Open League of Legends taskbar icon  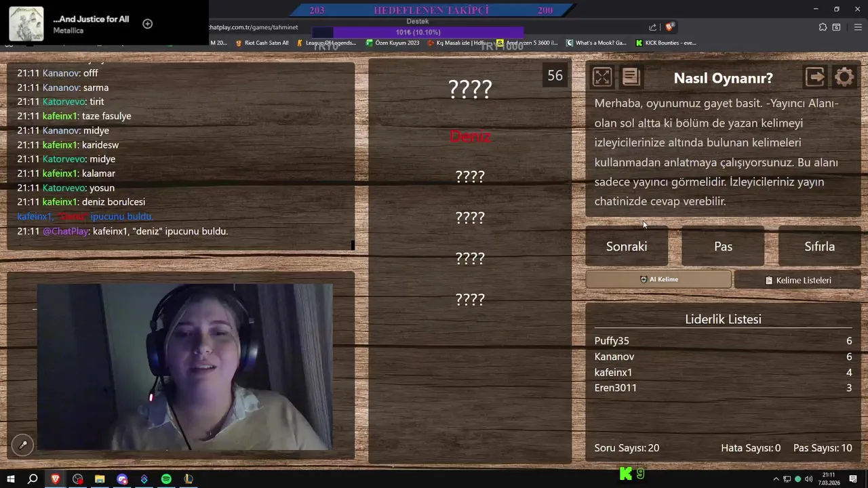(x=188, y=479)
